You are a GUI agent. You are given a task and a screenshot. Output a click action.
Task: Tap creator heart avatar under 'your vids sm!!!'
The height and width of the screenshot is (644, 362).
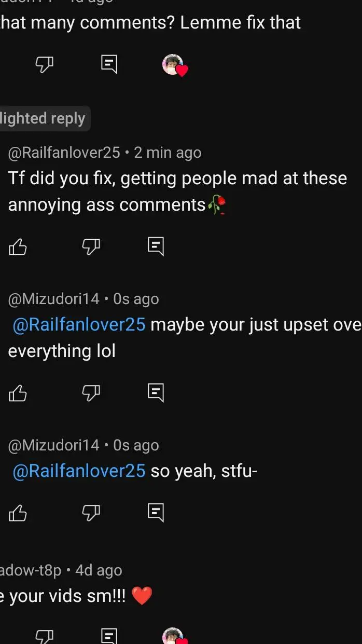pos(174,637)
